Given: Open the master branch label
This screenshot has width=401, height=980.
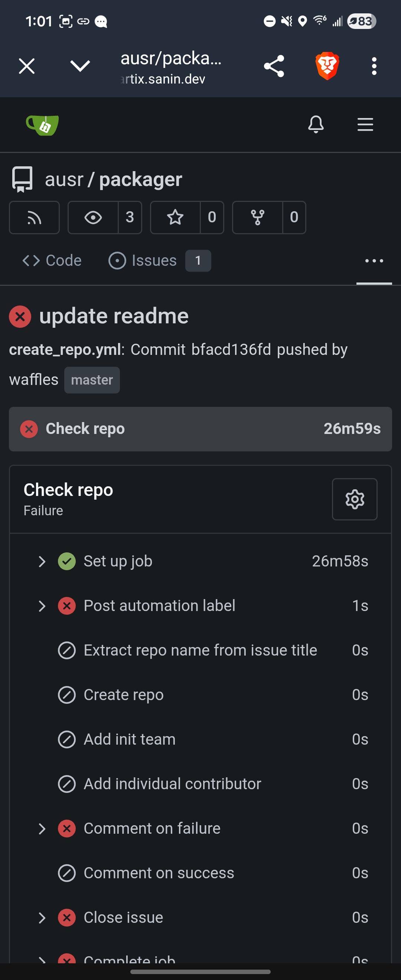Looking at the screenshot, I should (x=92, y=380).
